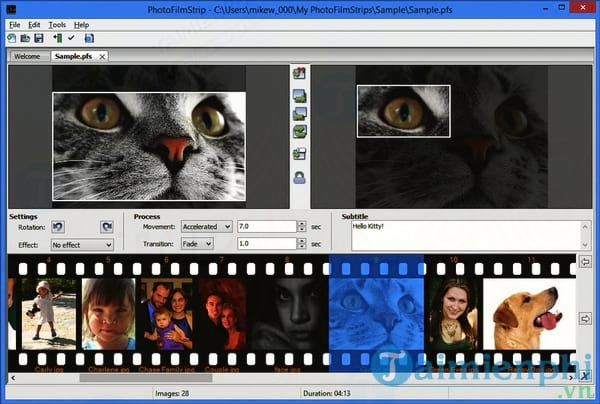This screenshot has height=404, width=600.
Task: Switch to the Welcome tab
Action: [x=27, y=56]
